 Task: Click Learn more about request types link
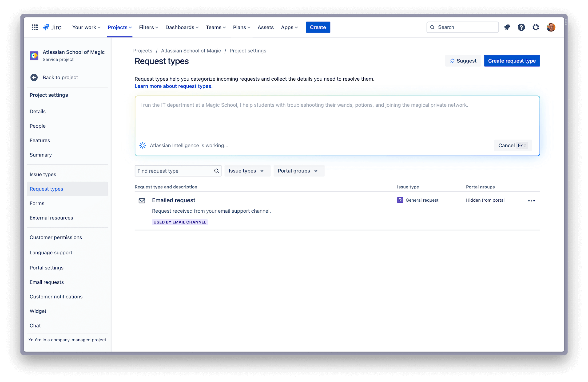click(174, 86)
